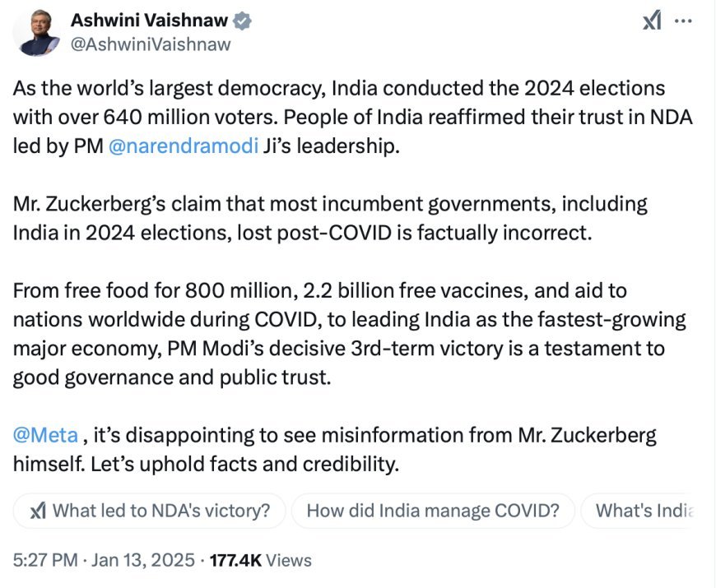Open the @Meta mention link
The height and width of the screenshot is (588, 716).
coord(45,435)
